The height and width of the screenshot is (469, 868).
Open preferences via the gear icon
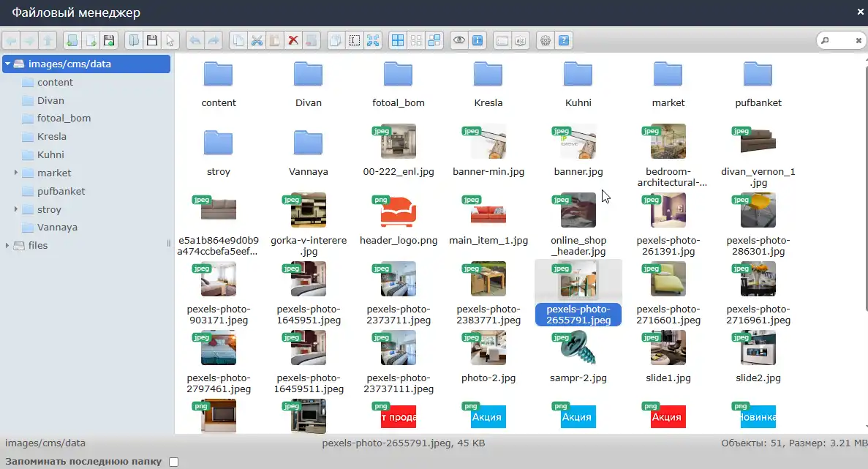[x=545, y=40]
